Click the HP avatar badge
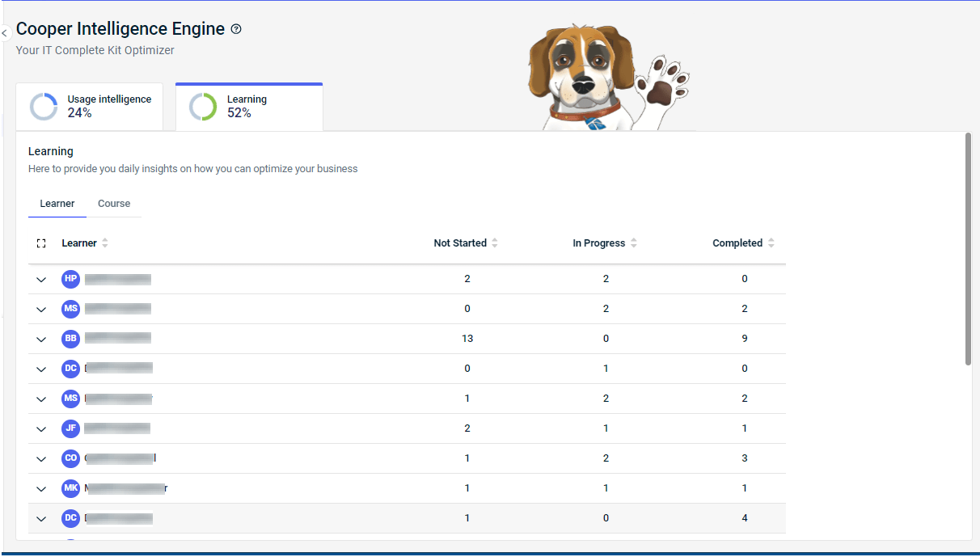This screenshot has width=980, height=557. pos(71,279)
